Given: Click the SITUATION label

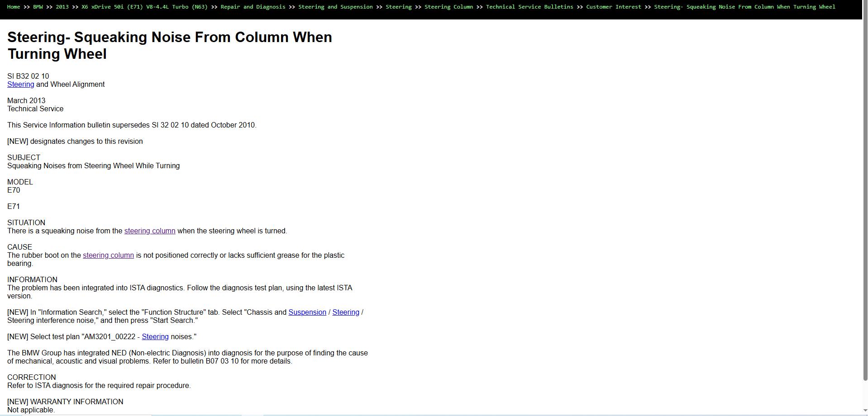Looking at the screenshot, I should (x=26, y=223).
